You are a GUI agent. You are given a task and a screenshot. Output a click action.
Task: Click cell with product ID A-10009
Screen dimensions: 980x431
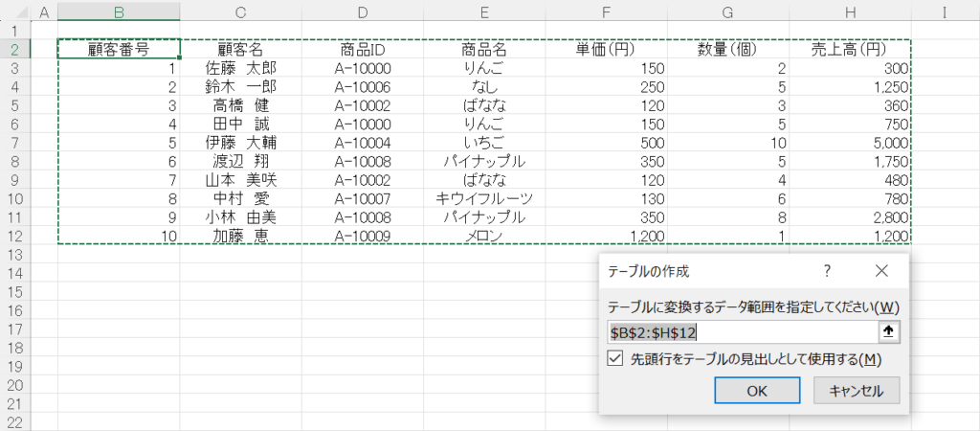363,236
